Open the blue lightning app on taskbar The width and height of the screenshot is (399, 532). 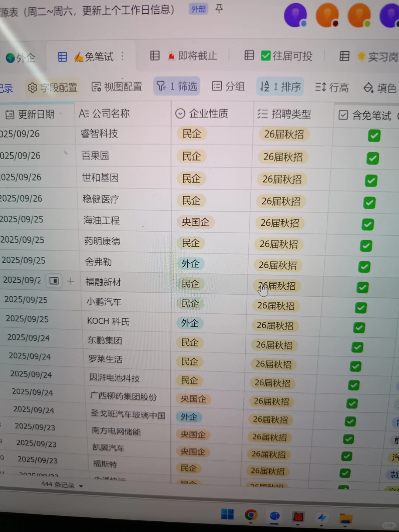coord(322,518)
